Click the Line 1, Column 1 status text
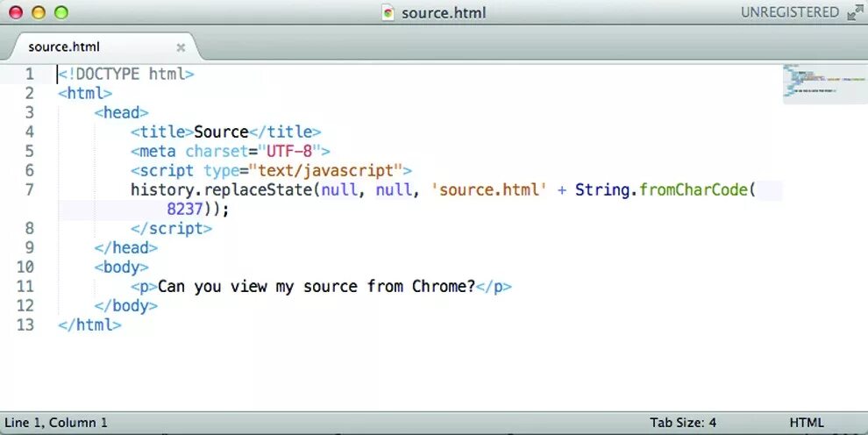Screen dimensions: 868x435 tap(56, 423)
